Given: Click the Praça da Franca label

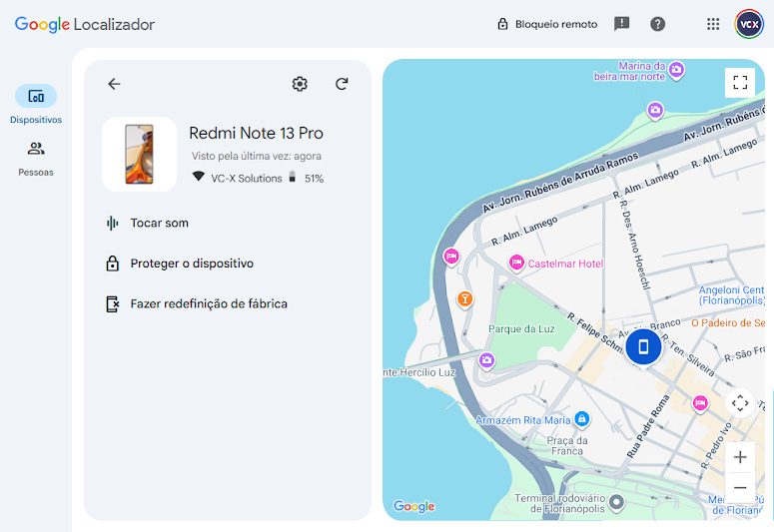Looking at the screenshot, I should pyautogui.click(x=567, y=445).
